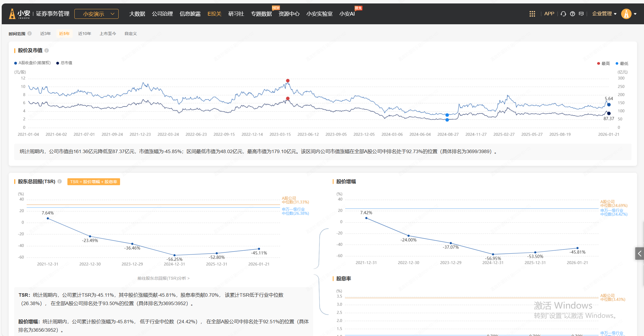Click the customer service headset icon
This screenshot has width=644, height=336.
(x=563, y=14)
